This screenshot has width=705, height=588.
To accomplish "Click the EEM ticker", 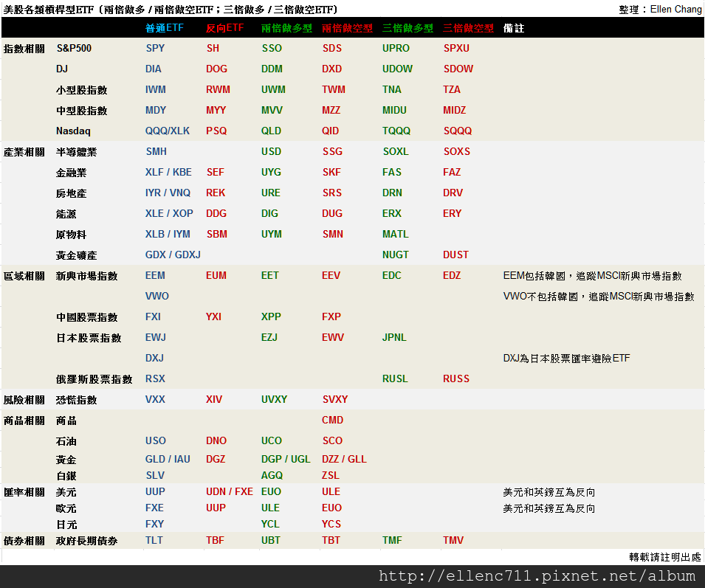I will pos(155,275).
